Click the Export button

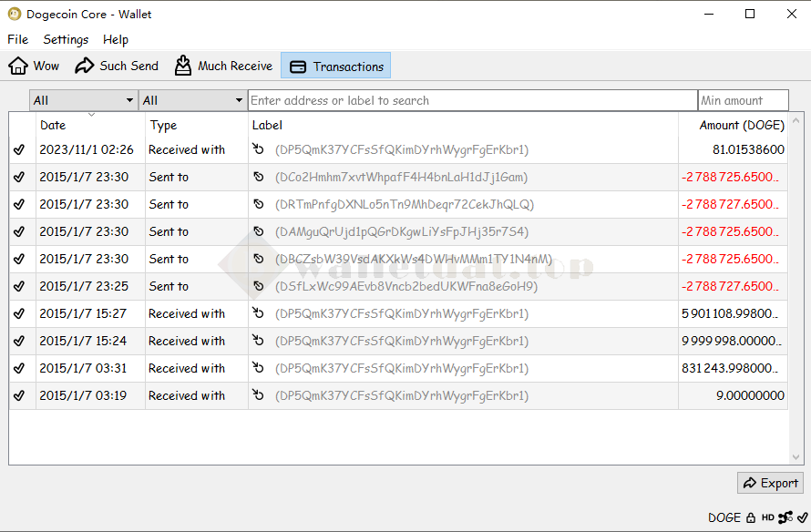click(x=771, y=483)
